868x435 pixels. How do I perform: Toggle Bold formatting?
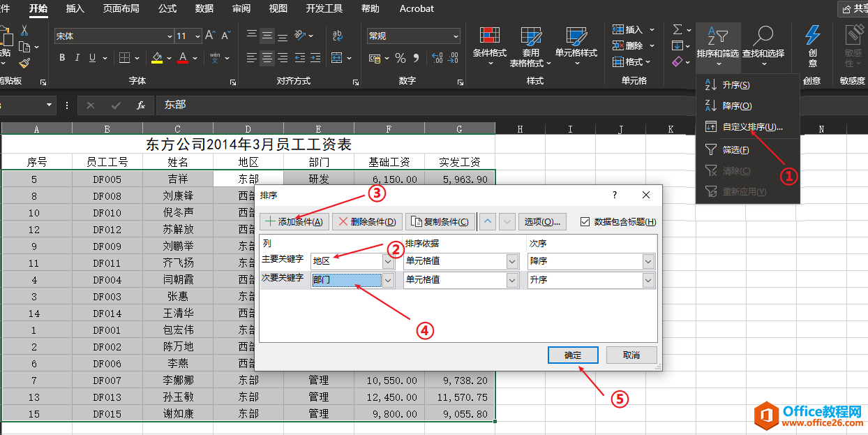[62, 58]
